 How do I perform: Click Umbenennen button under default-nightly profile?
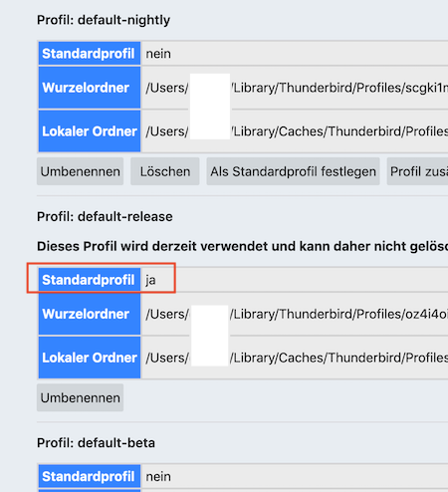click(80, 171)
